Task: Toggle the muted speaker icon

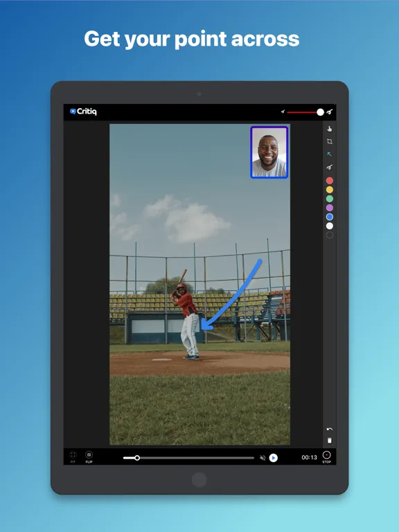Action: click(x=263, y=458)
